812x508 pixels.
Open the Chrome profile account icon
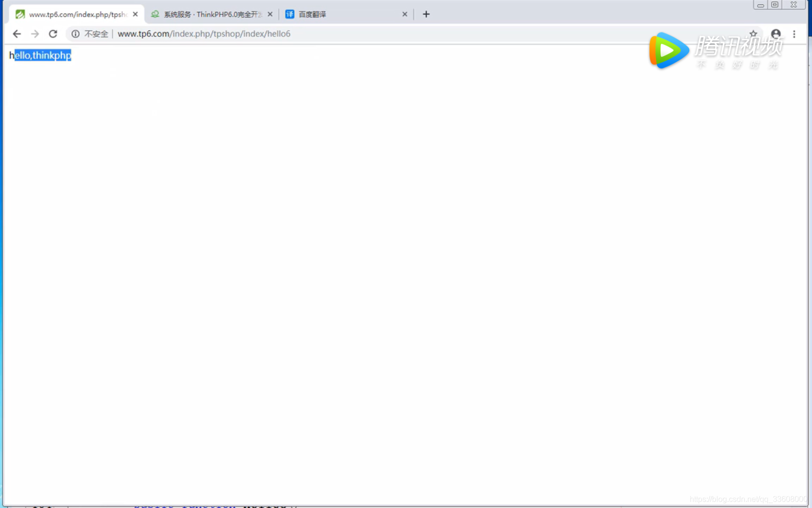tap(776, 34)
